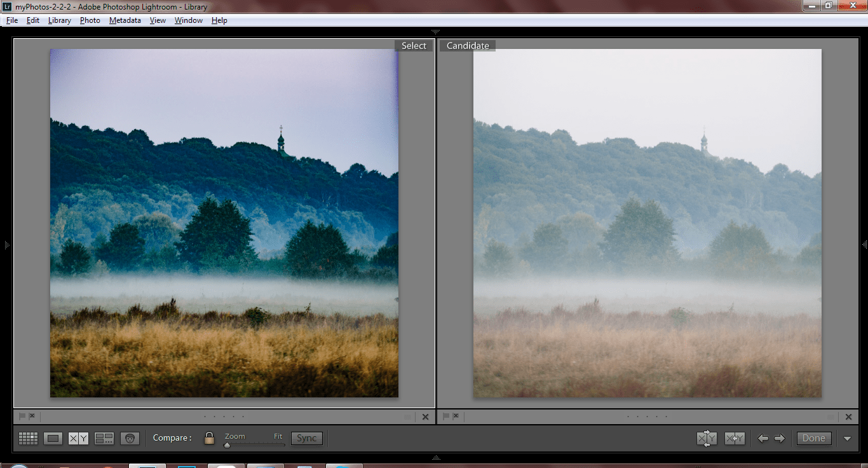868x468 pixels.
Task: Select previous photo with left arrow
Action: tap(763, 438)
